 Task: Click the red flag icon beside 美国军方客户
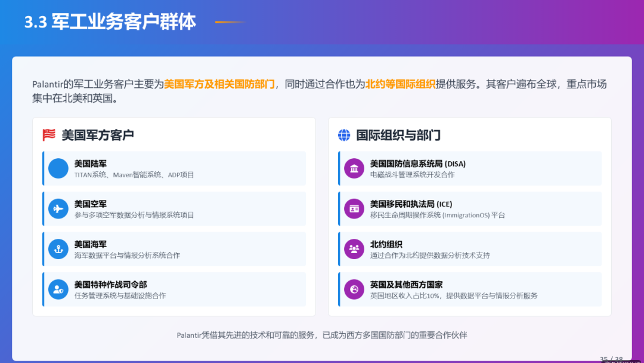[49, 135]
